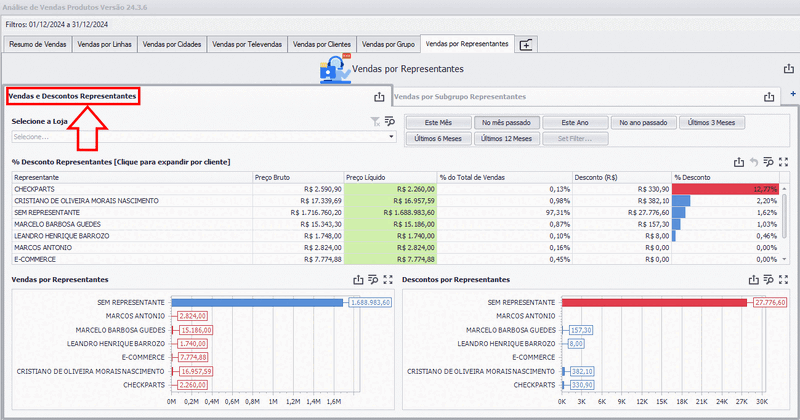Maximize the Vendas por Representantes chart

click(x=388, y=280)
